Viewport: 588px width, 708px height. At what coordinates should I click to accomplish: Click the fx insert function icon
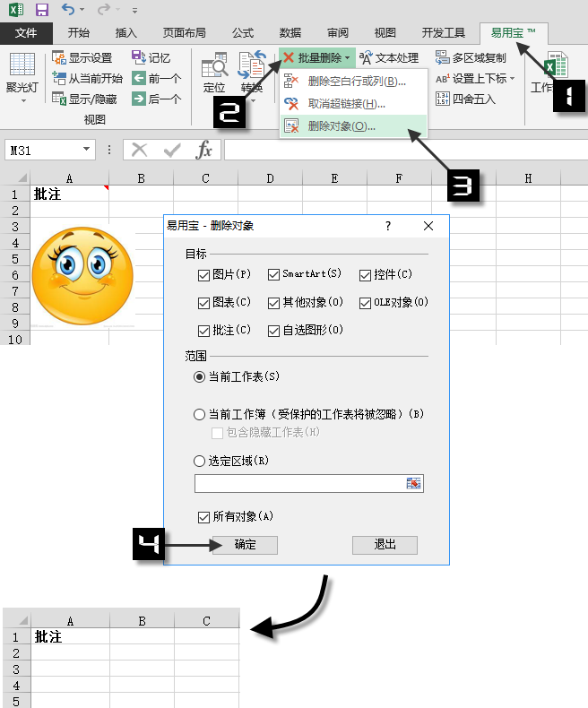click(x=204, y=150)
